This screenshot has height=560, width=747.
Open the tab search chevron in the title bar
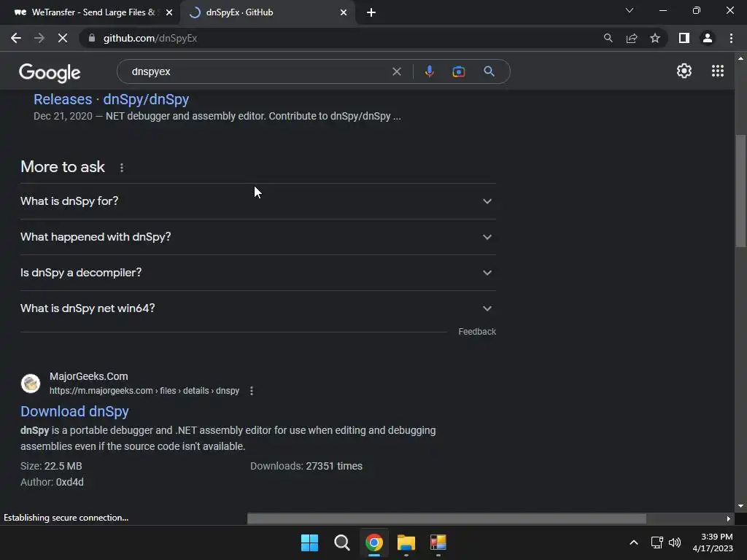pos(630,10)
